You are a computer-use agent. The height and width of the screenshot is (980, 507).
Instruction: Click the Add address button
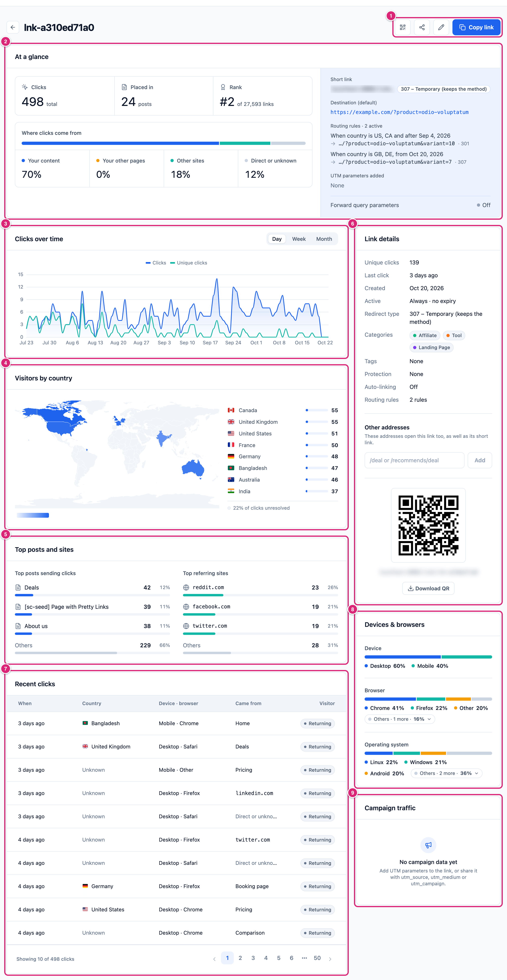coord(480,460)
